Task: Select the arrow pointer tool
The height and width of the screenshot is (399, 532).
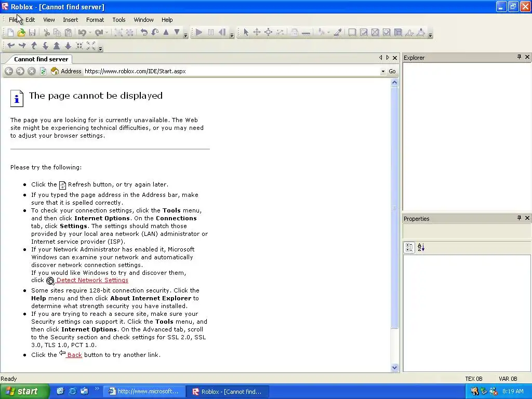Action: (x=246, y=33)
